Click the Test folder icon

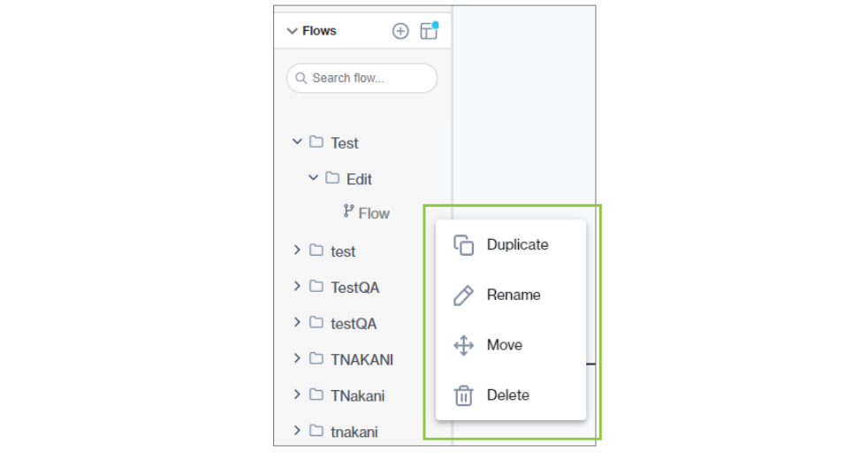[316, 142]
